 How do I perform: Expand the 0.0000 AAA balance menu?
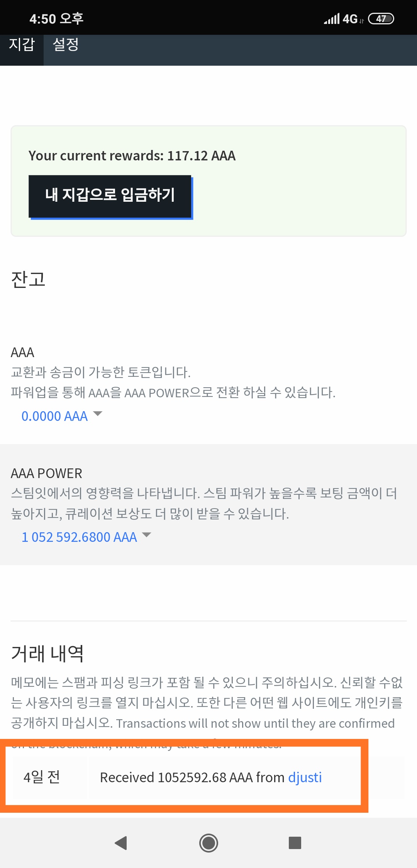coord(54,416)
